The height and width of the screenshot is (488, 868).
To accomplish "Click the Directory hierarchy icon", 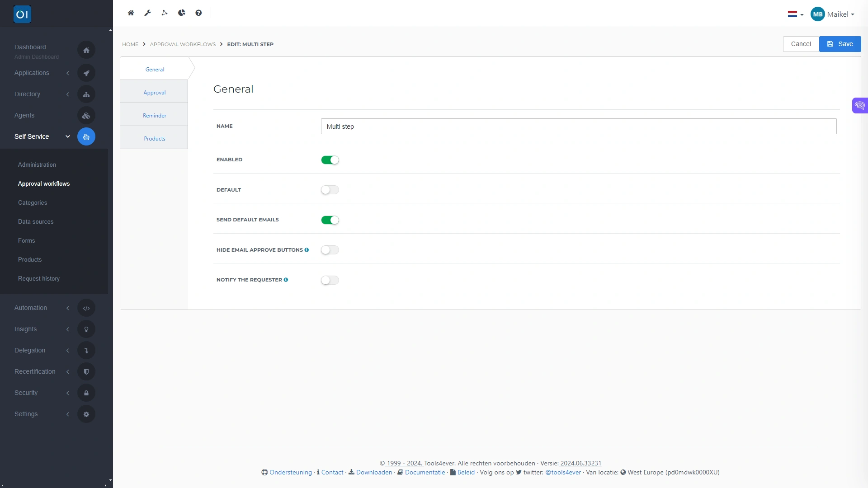I will click(86, 94).
